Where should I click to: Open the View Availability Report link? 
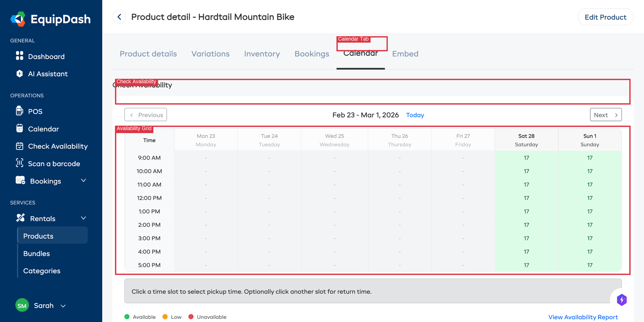point(583,317)
